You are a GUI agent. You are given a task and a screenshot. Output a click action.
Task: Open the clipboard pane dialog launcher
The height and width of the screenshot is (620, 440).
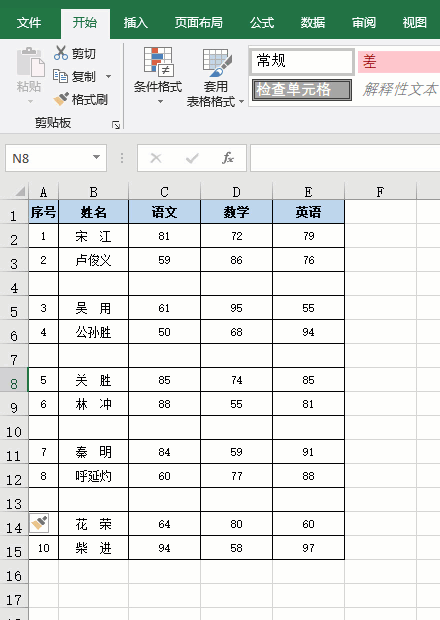[116, 125]
